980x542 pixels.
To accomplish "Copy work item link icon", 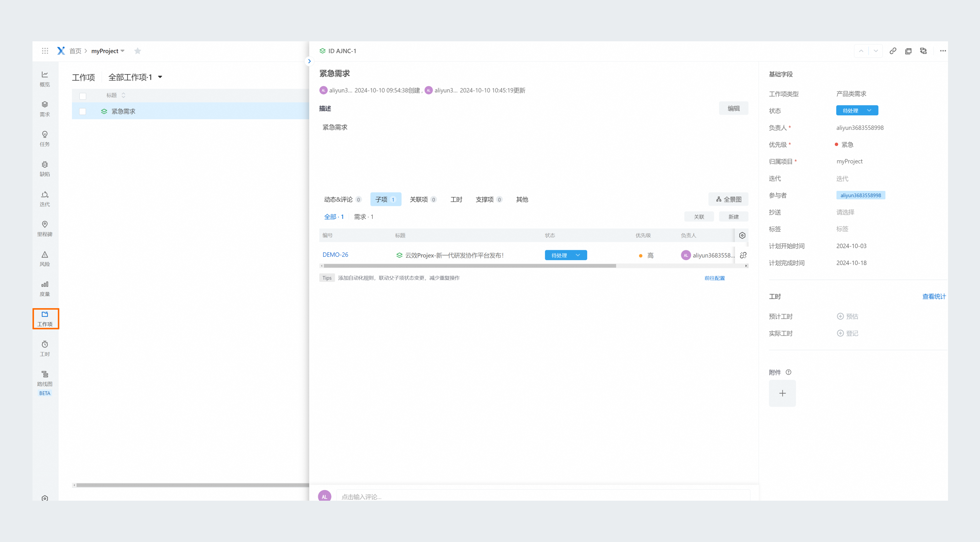I will (893, 51).
